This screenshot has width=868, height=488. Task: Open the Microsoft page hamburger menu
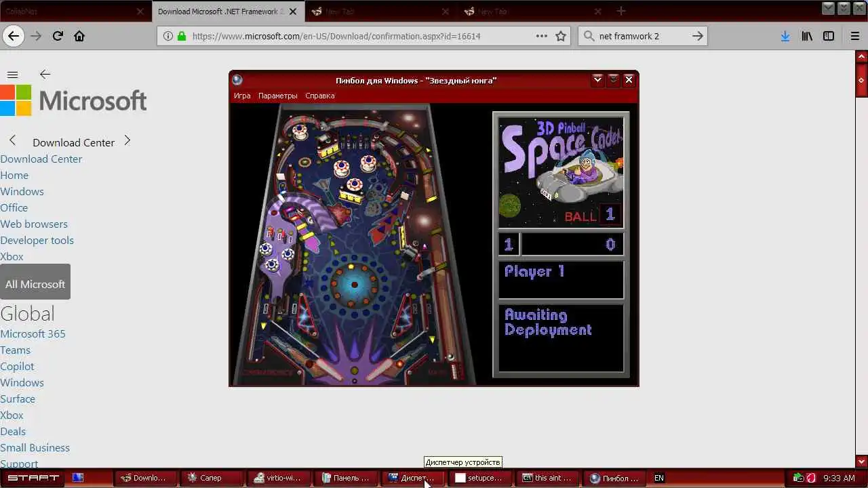12,75
